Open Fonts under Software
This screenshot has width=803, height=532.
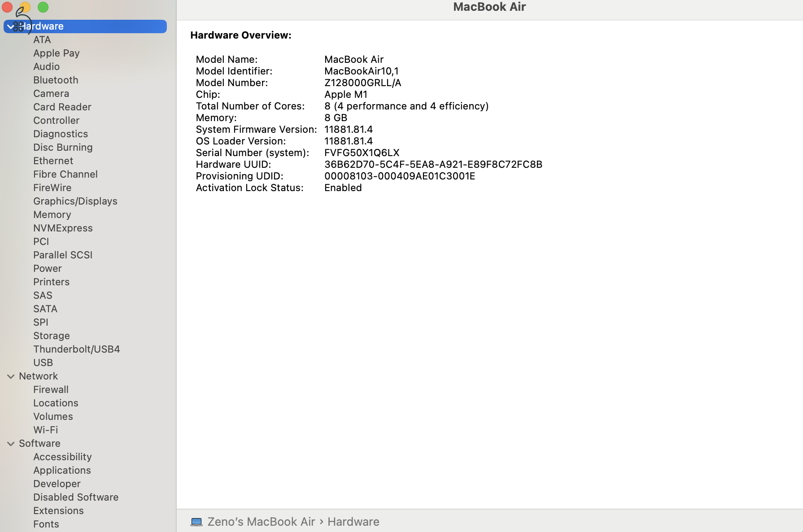pos(46,524)
